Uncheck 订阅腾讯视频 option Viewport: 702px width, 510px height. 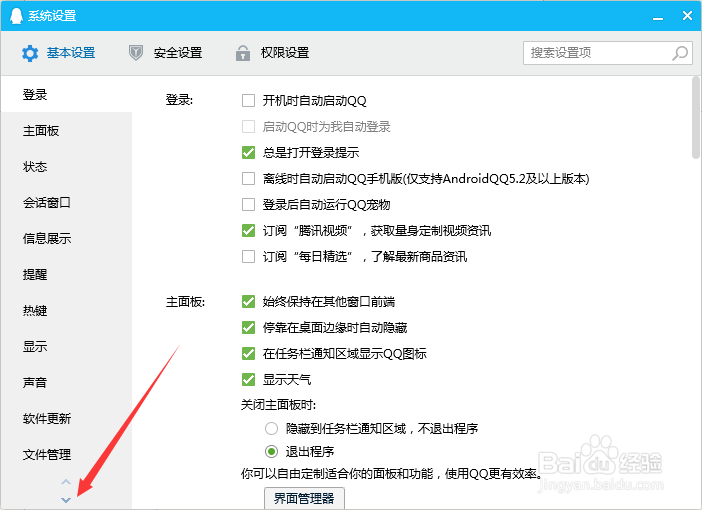pos(248,231)
